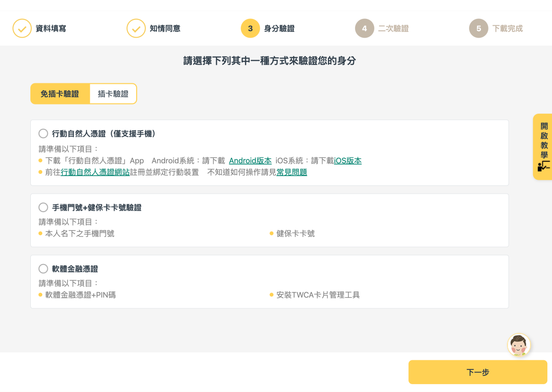This screenshot has height=392, width=552.
Task: Select 行動自然人憑證 radio option
Action: tap(43, 133)
